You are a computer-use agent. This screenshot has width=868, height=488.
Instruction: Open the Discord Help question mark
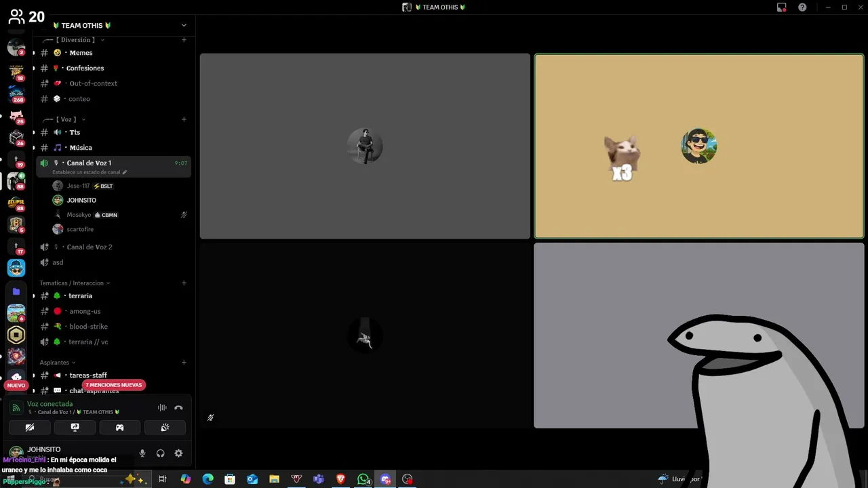(x=802, y=7)
